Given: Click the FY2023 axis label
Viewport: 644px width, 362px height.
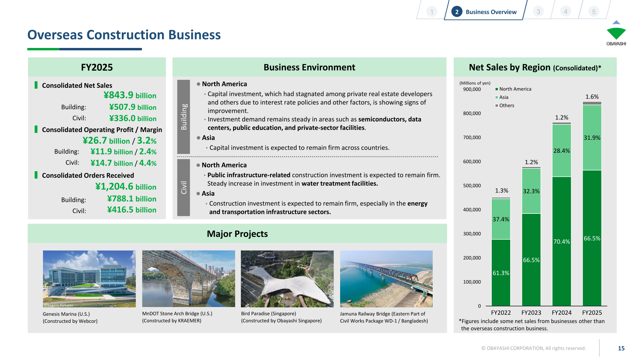Looking at the screenshot, I should 531,313.
